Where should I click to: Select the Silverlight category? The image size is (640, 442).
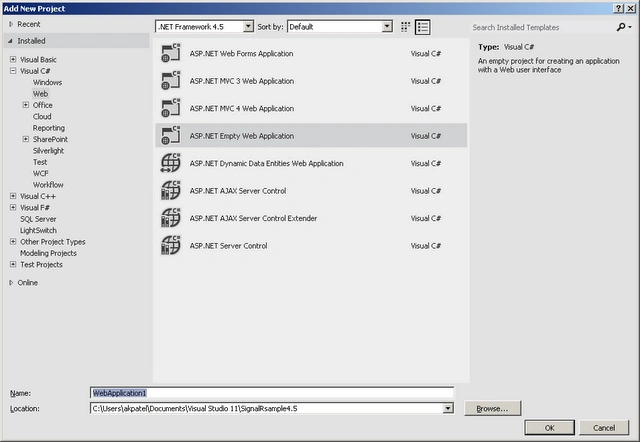(48, 151)
